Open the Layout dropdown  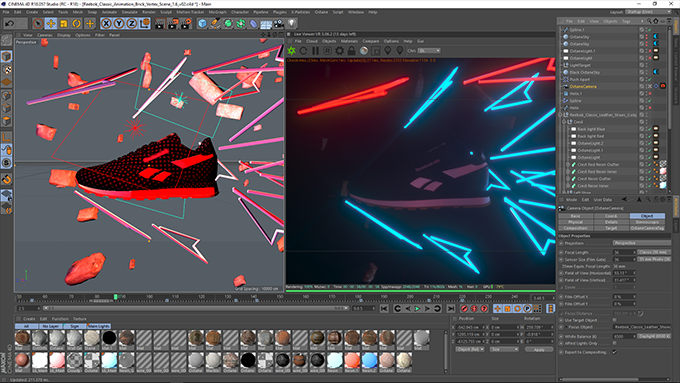pos(649,12)
